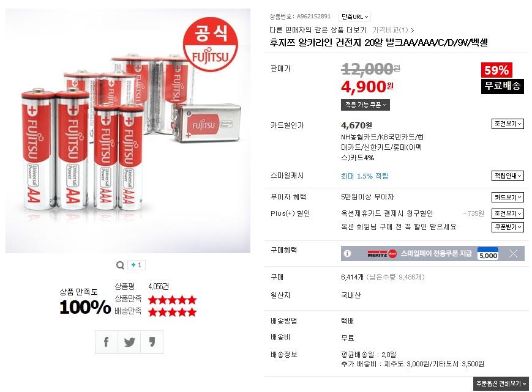Image resolution: width=532 pixels, height=392 pixels.
Task: Click the Fujitsu battery product image
Action: coord(128,131)
